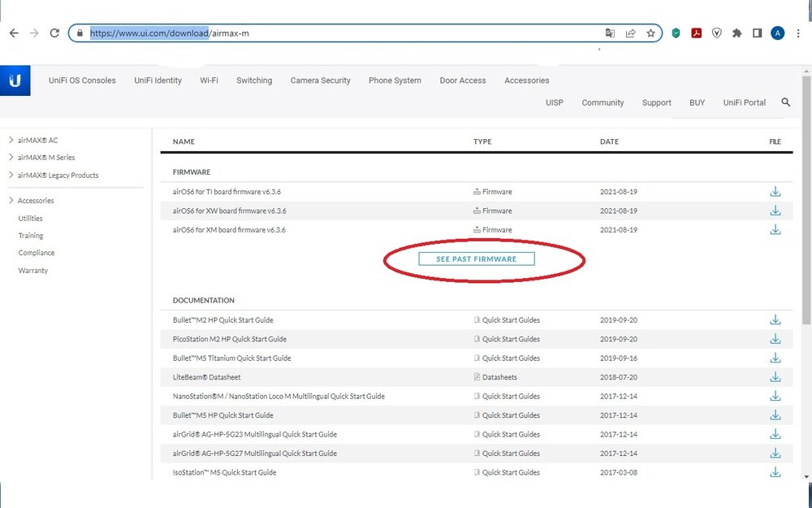The image size is (812, 508).
Task: Download airOS6 TI board firmware file
Action: [x=775, y=192]
